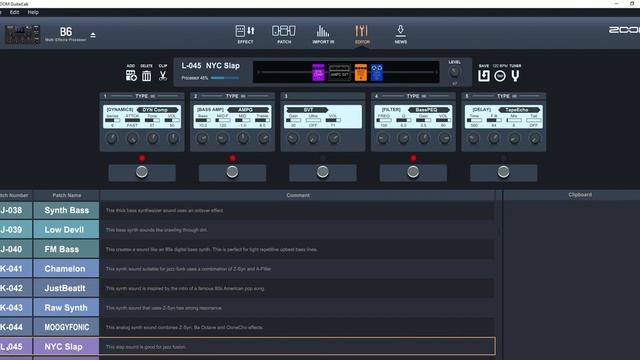This screenshot has height=360, width=640.
Task: Select the Raw Synth patch
Action: click(67, 307)
